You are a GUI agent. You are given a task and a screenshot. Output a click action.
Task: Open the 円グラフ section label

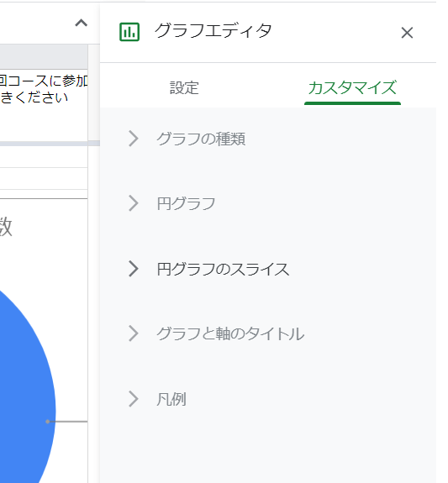pos(186,203)
